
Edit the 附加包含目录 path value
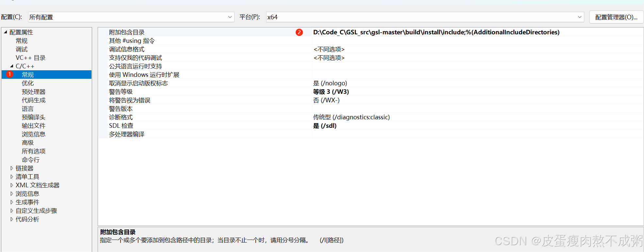point(436,32)
